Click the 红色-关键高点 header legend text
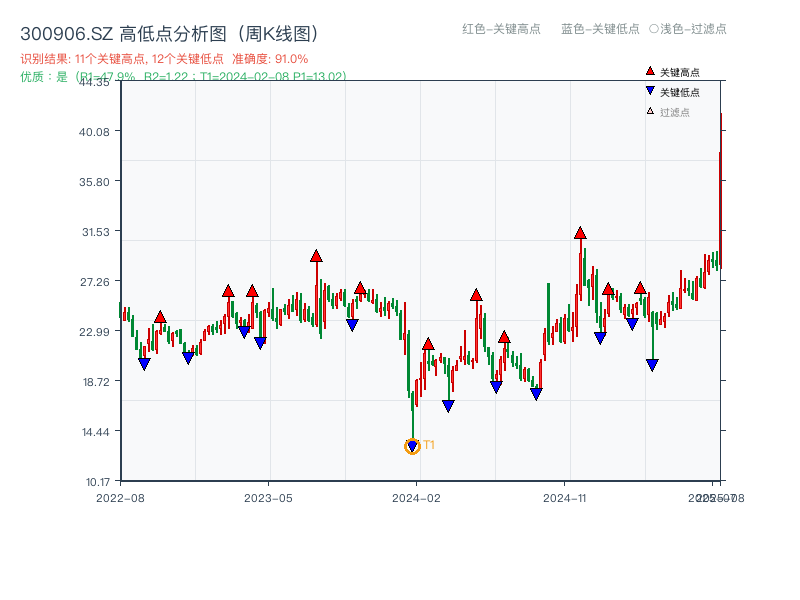Image resolution: width=800 pixels, height=600 pixels. tap(501, 29)
